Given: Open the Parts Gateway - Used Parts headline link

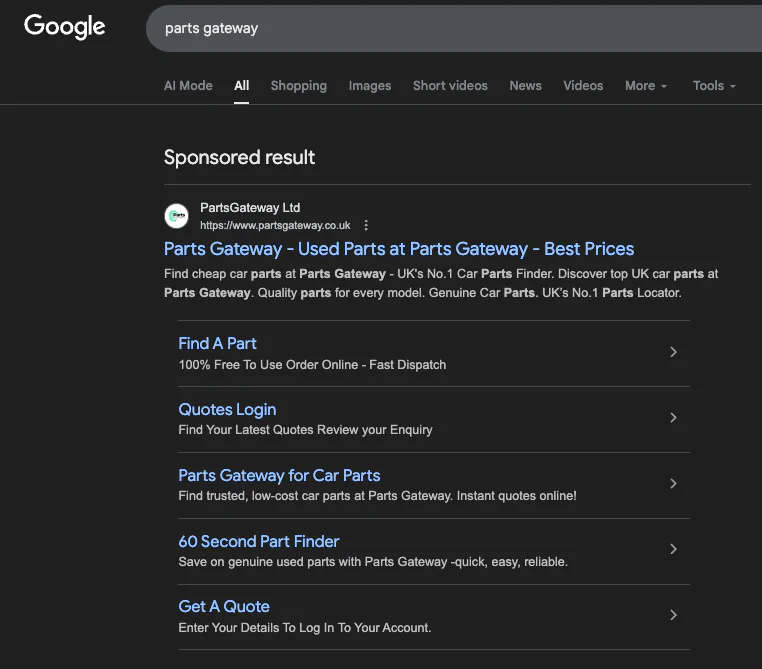Looking at the screenshot, I should point(399,249).
